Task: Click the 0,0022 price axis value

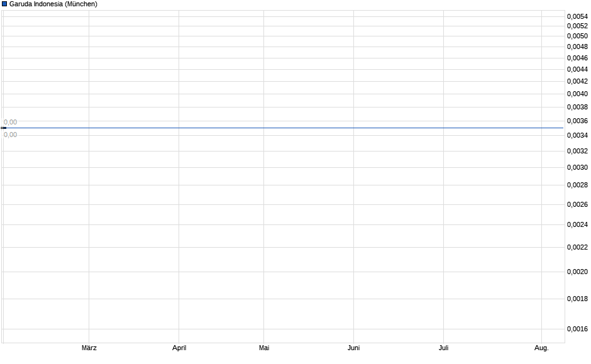Action: click(x=577, y=247)
